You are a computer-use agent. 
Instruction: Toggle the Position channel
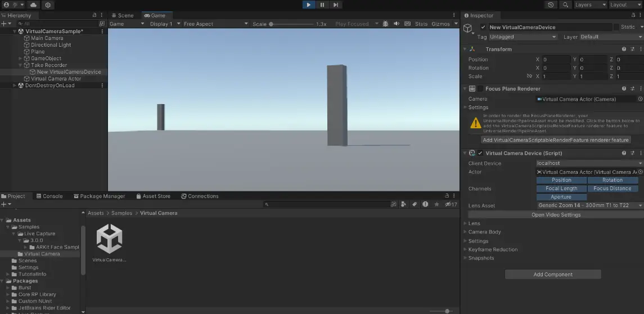click(x=561, y=180)
